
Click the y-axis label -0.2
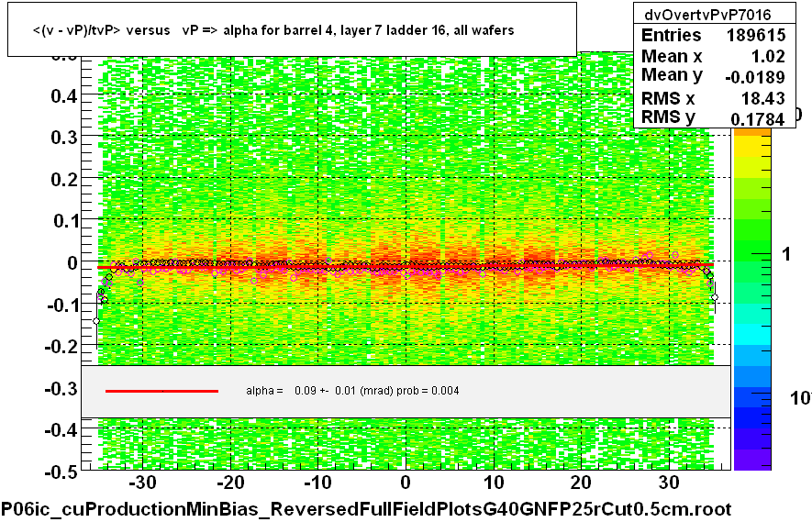point(61,346)
